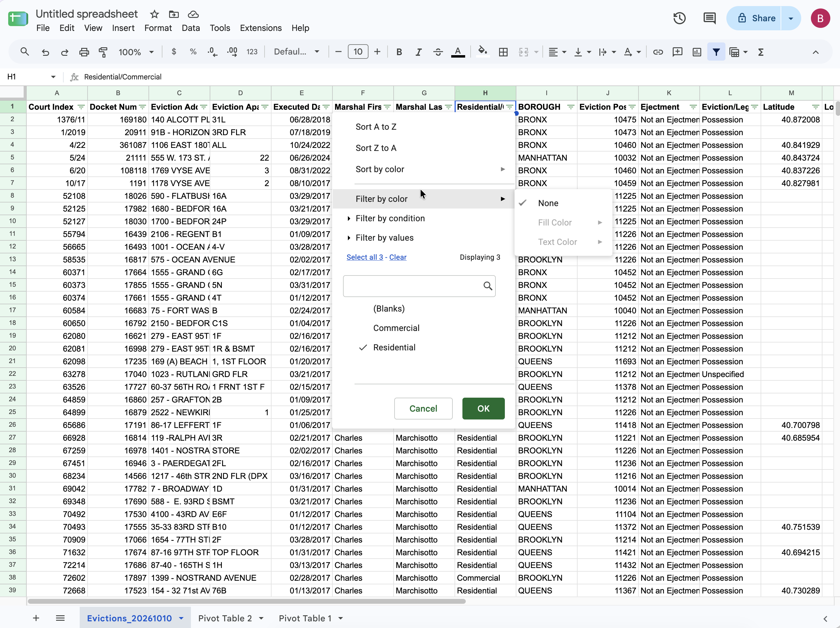Open the Extensions menu
Image resolution: width=840 pixels, height=628 pixels.
tap(261, 28)
